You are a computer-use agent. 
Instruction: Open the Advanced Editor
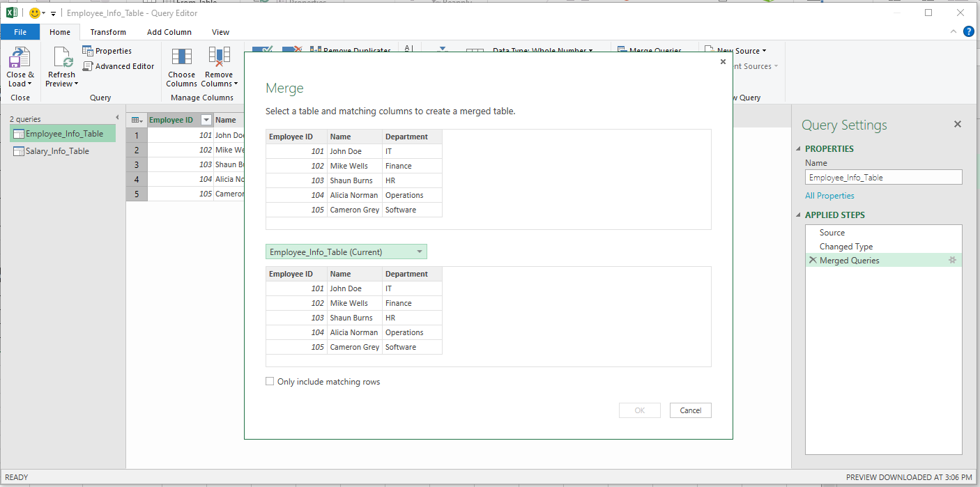(x=118, y=66)
